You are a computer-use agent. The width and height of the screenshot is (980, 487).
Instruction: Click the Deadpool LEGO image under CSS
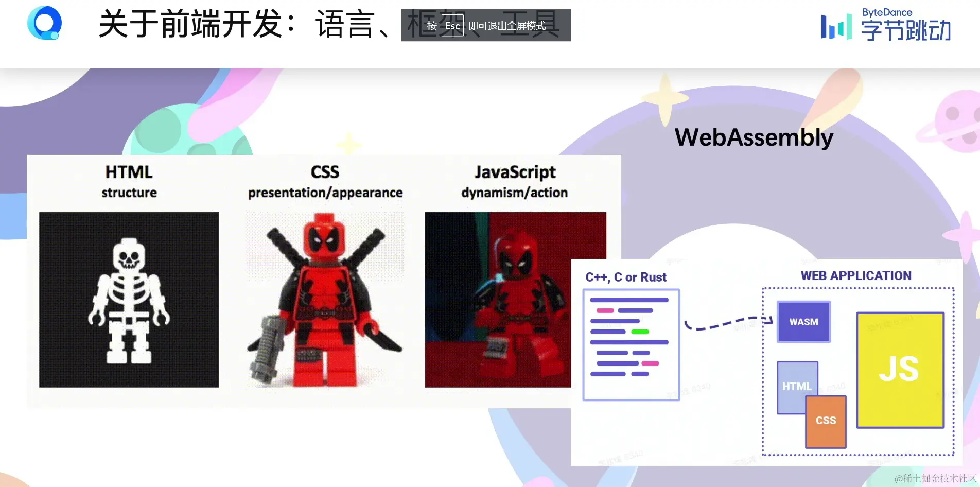[x=325, y=300]
